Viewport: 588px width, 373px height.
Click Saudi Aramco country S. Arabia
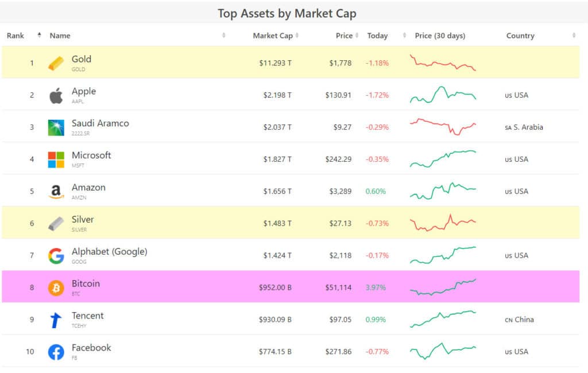coord(524,127)
